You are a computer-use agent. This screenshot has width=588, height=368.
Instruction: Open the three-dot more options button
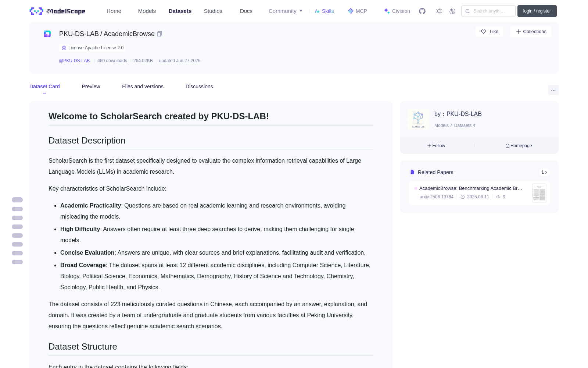pyautogui.click(x=553, y=91)
